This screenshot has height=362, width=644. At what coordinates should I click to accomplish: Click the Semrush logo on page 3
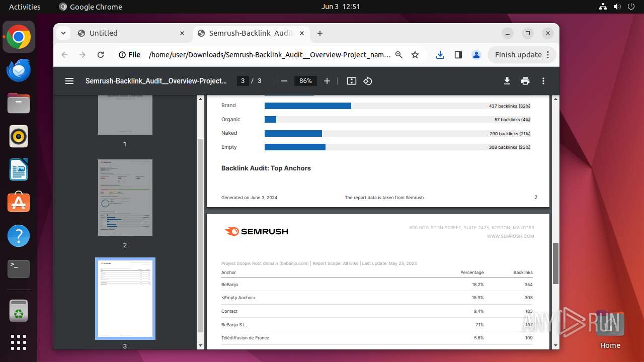click(x=257, y=232)
